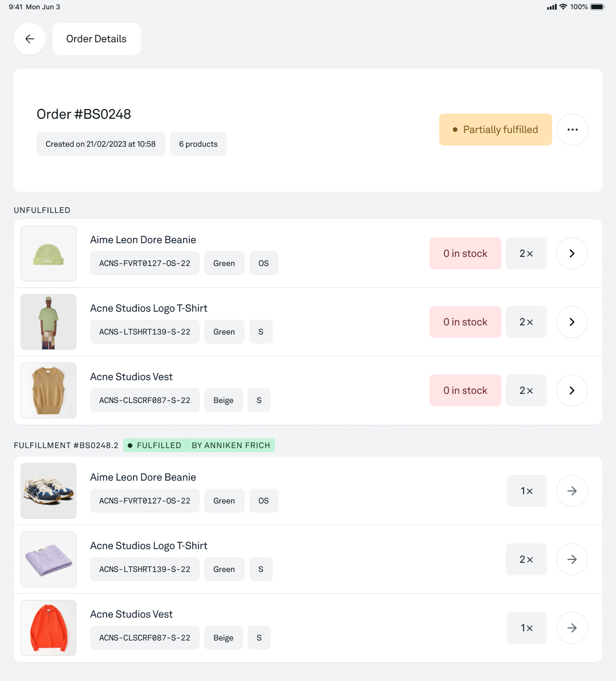Screen dimensions: 616x681
Task: Tap the sneakers product thumbnail
Action: pos(48,491)
